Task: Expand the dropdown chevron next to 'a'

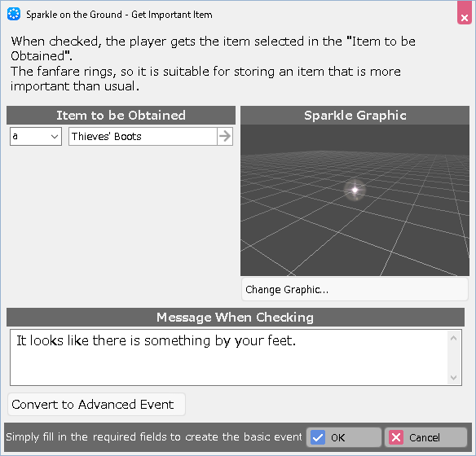Action: [x=55, y=137]
